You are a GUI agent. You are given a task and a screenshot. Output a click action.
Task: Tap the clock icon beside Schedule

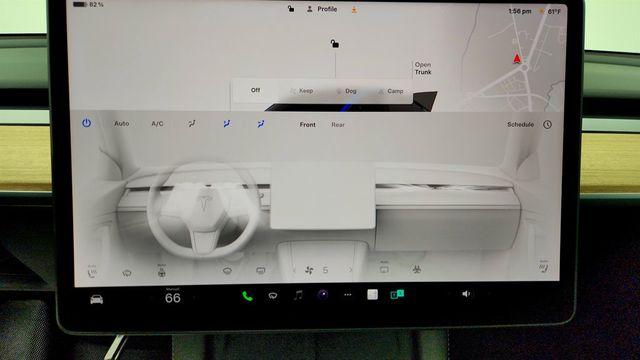click(547, 124)
